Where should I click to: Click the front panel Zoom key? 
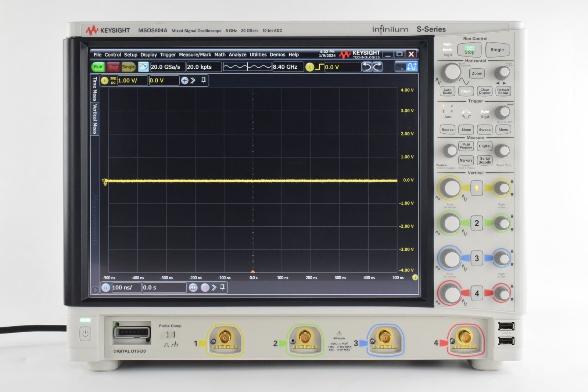point(477,73)
